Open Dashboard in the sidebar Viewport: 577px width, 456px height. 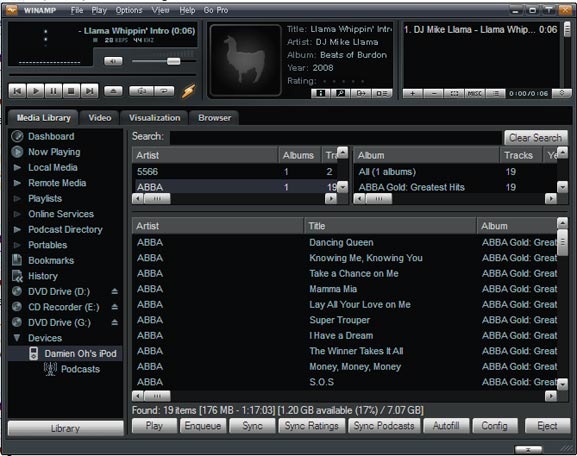51,137
